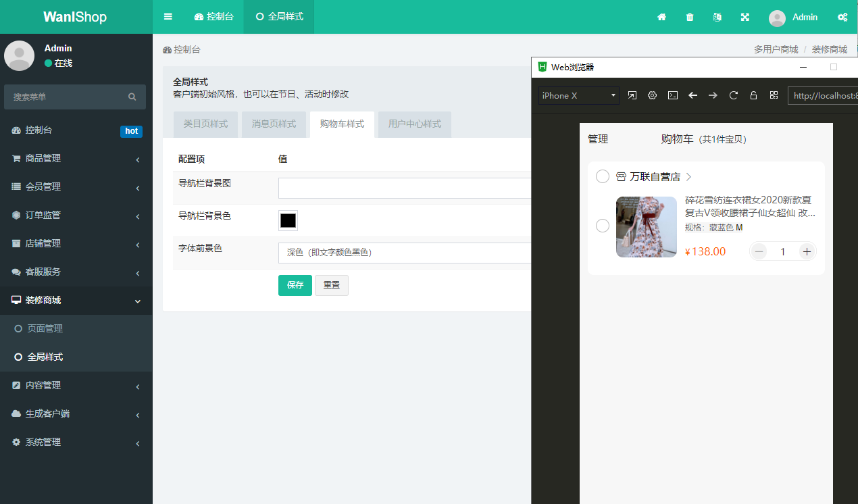Open the 碎花雪纺连衣裙 product title
The width and height of the screenshot is (858, 504).
(751, 207)
